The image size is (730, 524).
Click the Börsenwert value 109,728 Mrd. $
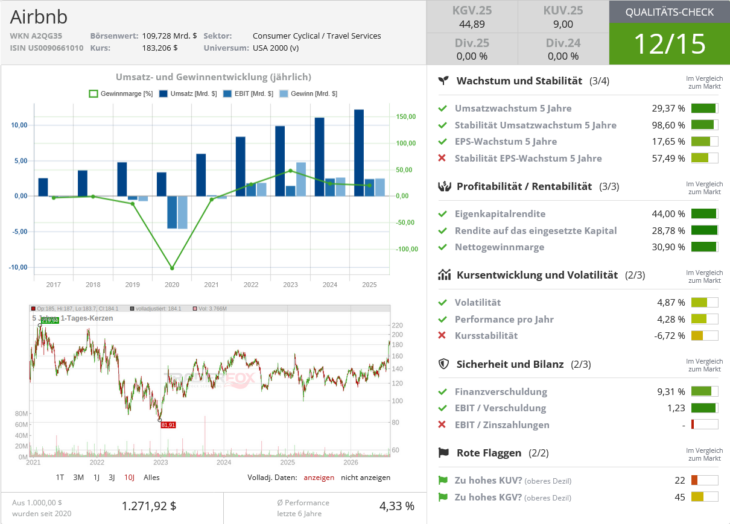169,36
